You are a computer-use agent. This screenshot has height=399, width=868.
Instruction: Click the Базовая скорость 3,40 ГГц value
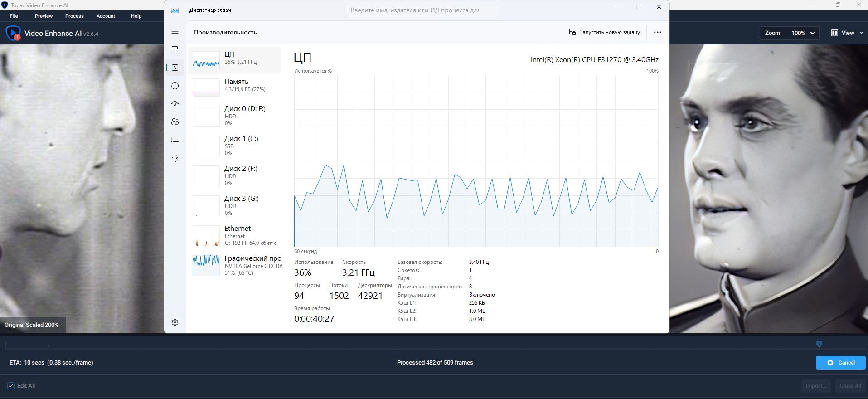(x=479, y=262)
